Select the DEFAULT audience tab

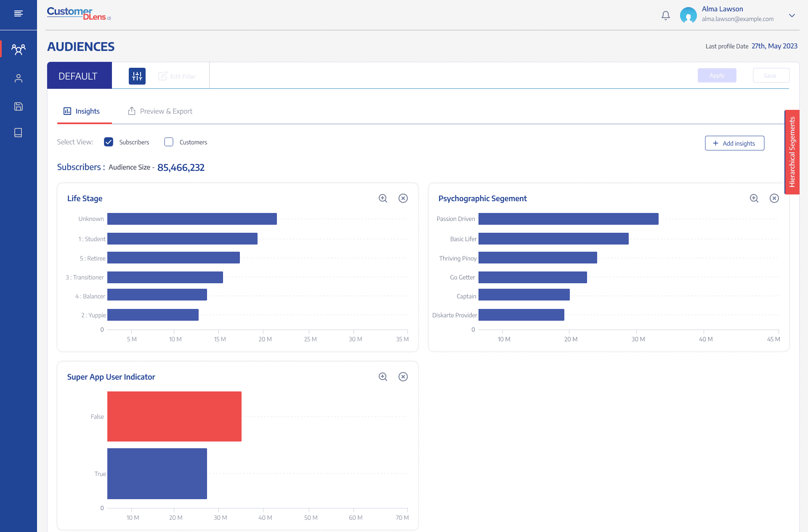(80, 76)
